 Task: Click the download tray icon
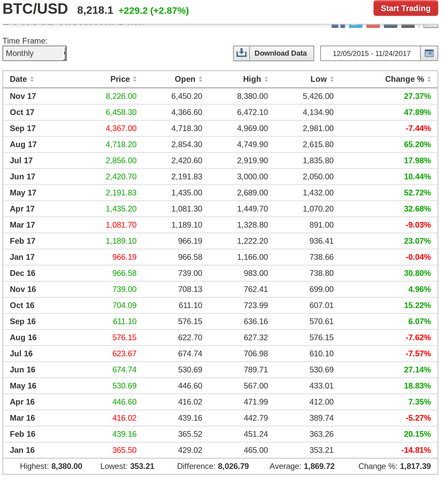[x=241, y=53]
